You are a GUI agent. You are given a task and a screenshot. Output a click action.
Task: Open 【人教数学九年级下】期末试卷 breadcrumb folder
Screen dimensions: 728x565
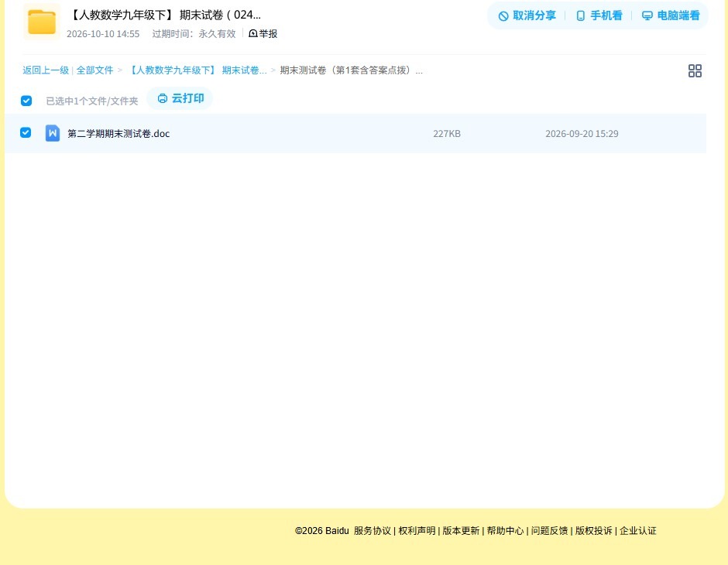(197, 70)
